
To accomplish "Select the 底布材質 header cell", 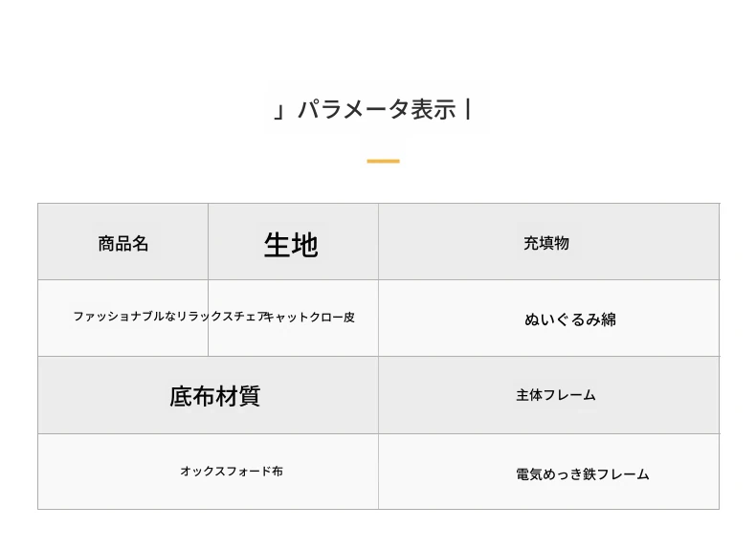I will click(x=214, y=396).
